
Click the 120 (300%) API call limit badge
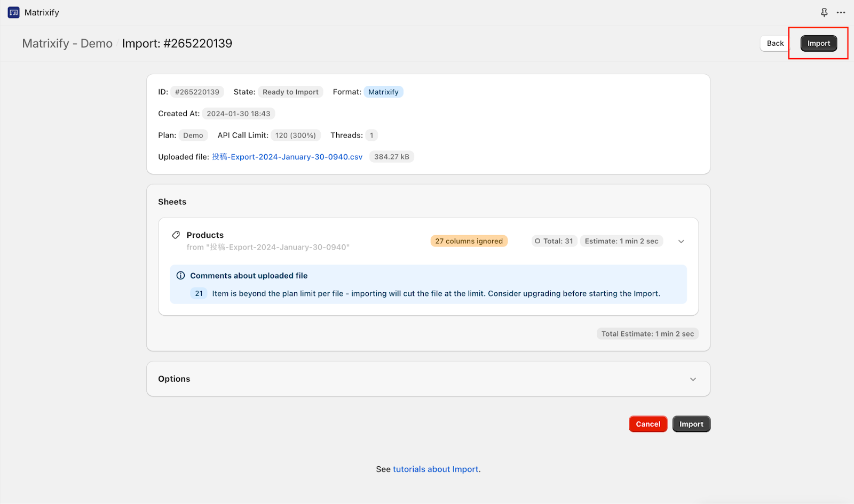[x=296, y=135]
